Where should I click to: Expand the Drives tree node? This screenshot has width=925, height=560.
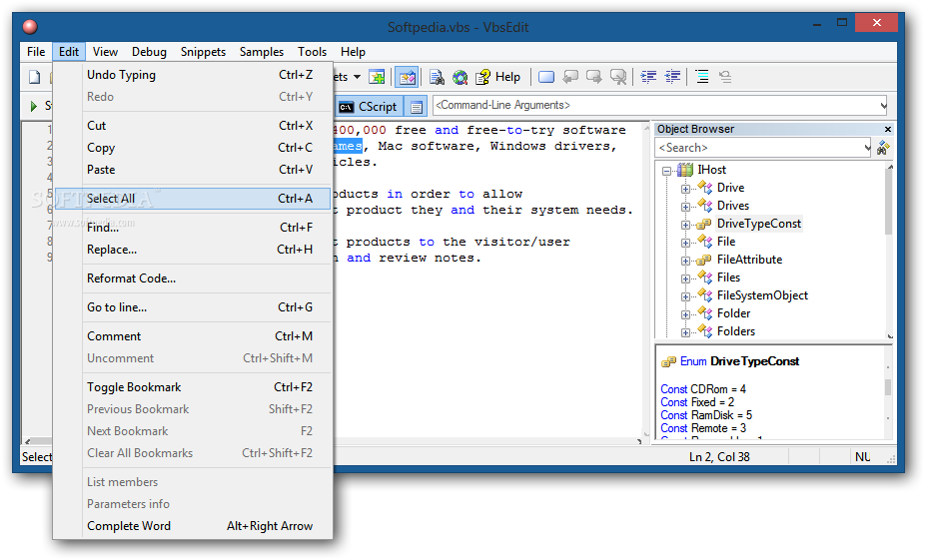[x=685, y=207]
